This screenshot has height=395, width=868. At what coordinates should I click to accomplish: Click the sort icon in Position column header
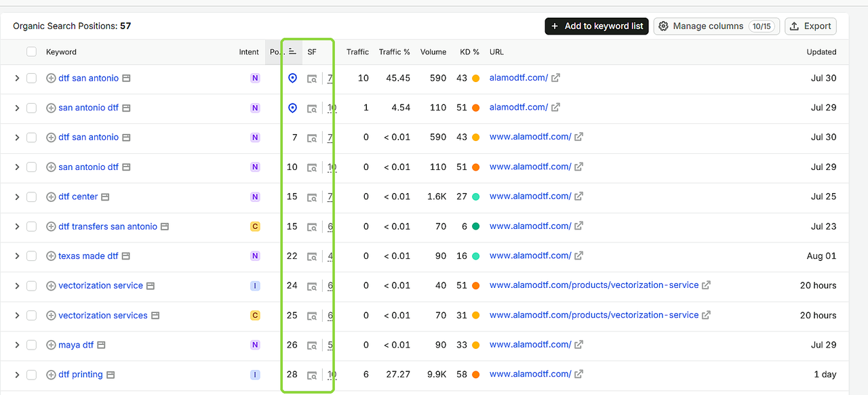(292, 51)
